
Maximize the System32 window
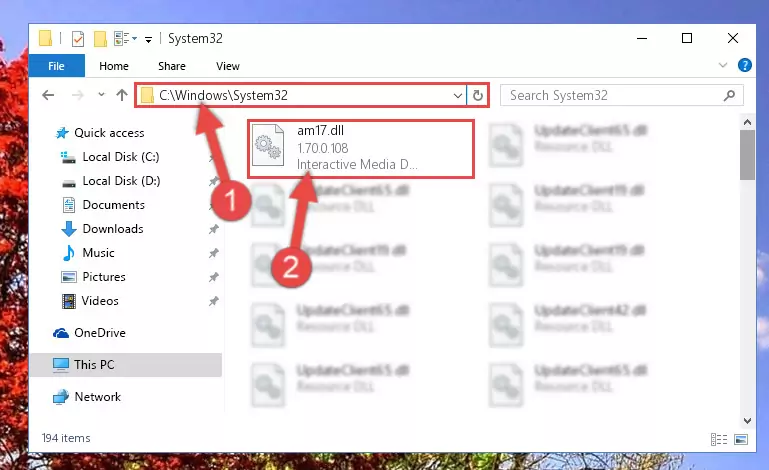687,38
